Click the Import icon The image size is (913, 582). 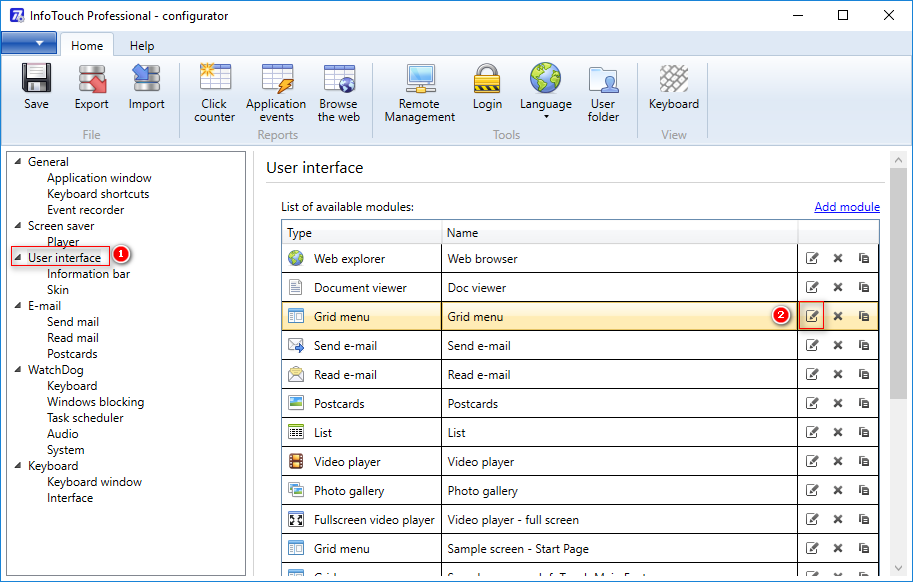pos(147,88)
